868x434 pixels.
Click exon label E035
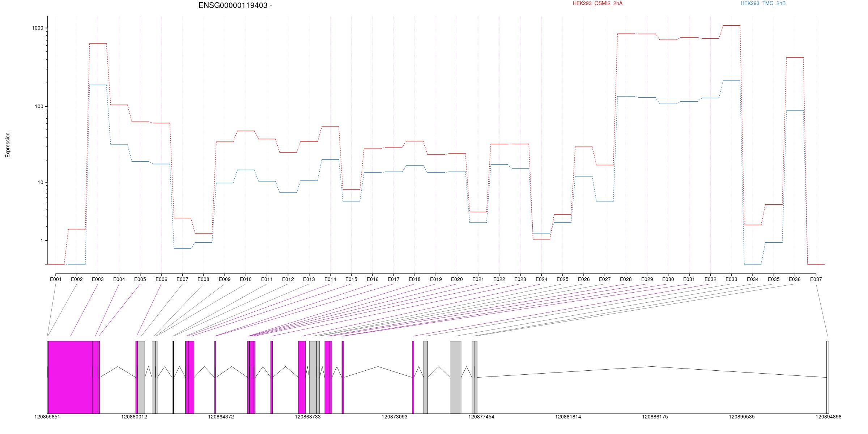click(774, 279)
